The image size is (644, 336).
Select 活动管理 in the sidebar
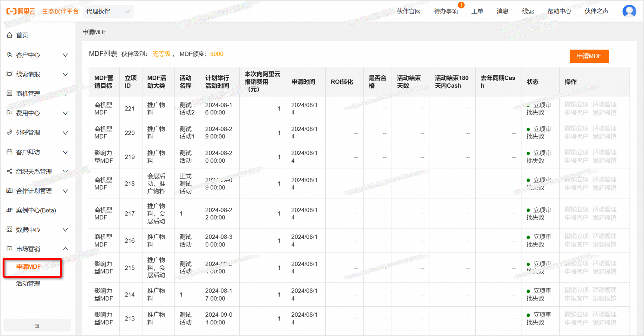(28, 283)
